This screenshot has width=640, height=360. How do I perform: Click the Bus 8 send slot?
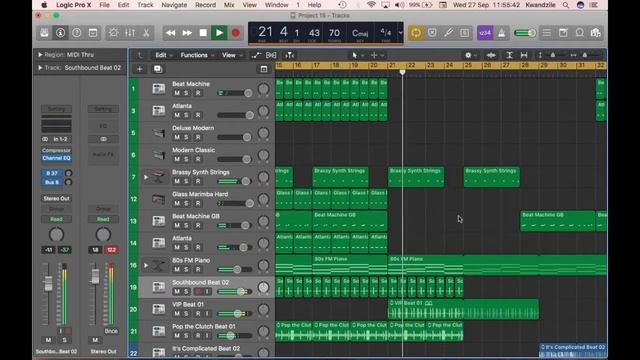coord(52,182)
